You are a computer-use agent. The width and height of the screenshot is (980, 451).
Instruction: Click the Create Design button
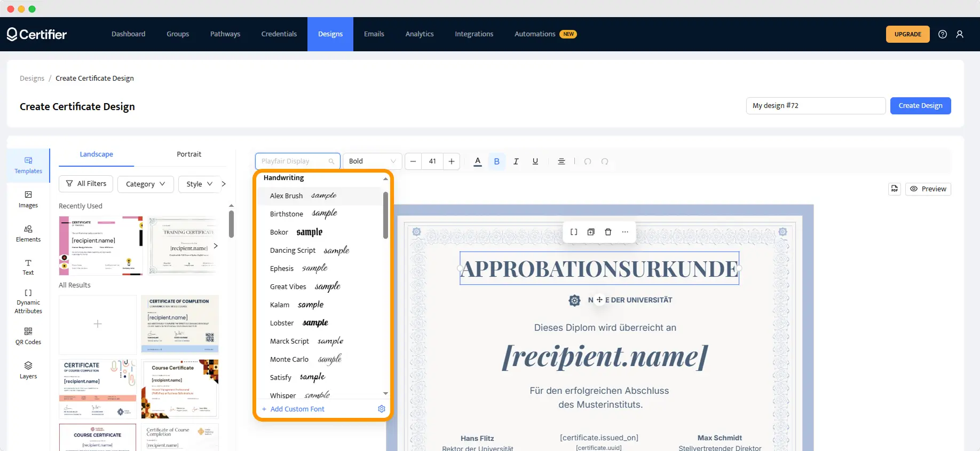tap(920, 106)
